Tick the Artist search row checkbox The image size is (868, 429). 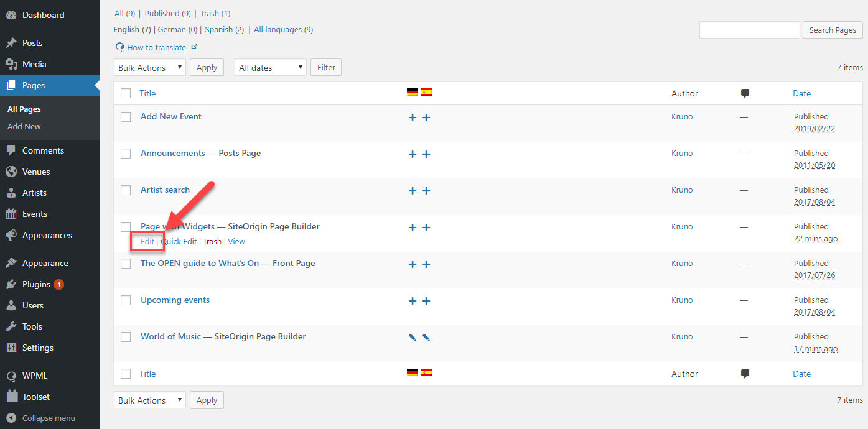click(126, 190)
